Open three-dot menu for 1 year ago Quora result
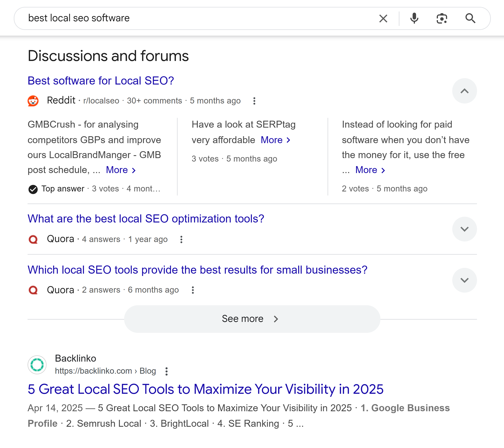 click(181, 239)
